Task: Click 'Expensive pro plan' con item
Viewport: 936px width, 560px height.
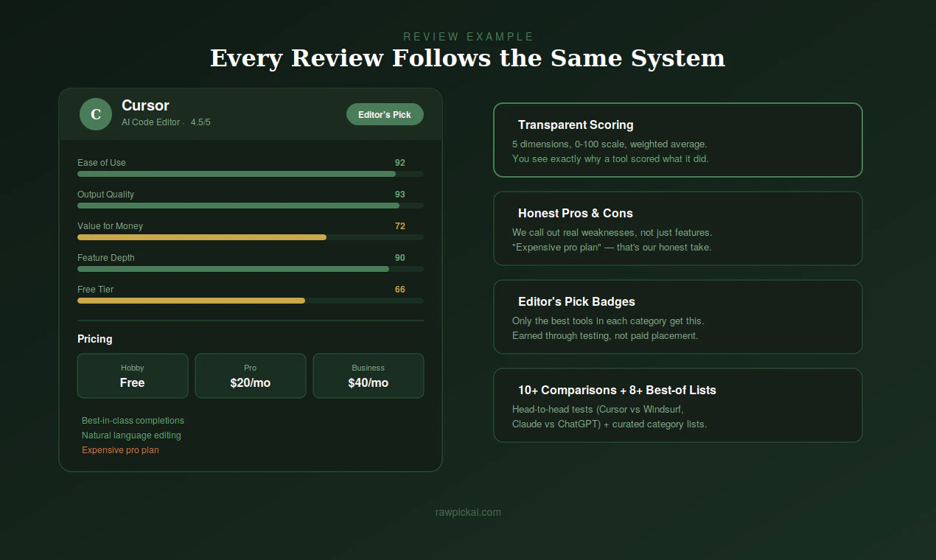Action: [x=120, y=450]
